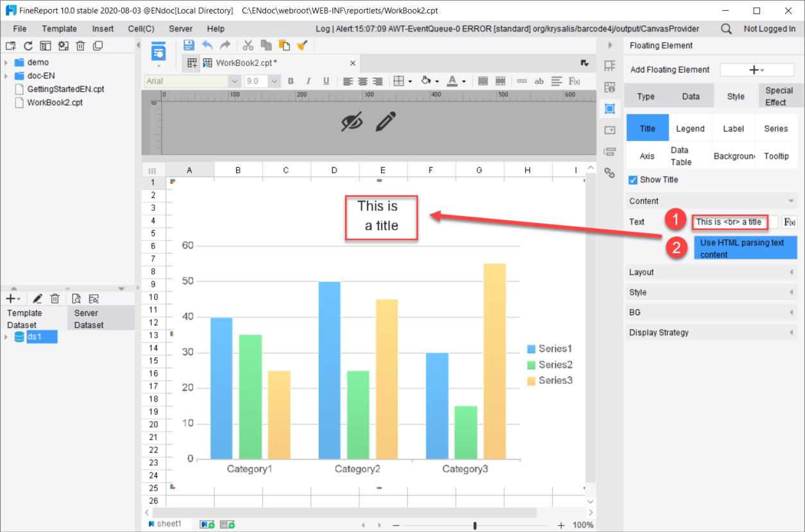Expand the Display Strategy section
Screen dimensions: 805x532
point(711,333)
